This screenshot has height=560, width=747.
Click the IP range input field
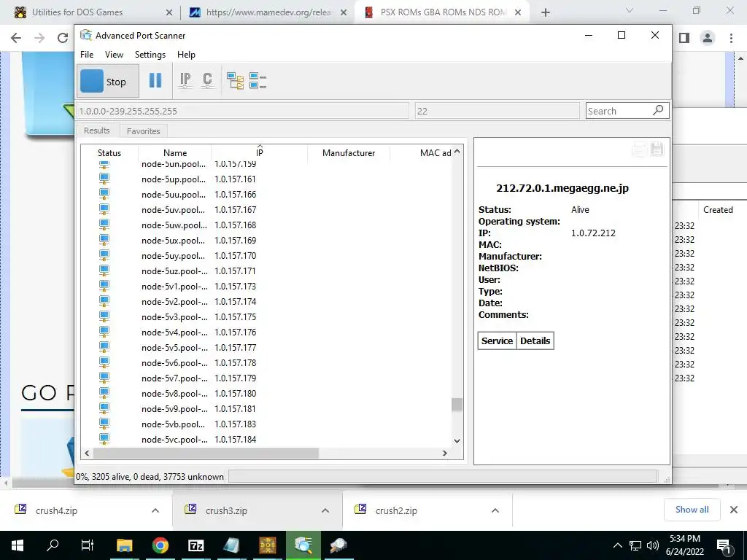242,111
